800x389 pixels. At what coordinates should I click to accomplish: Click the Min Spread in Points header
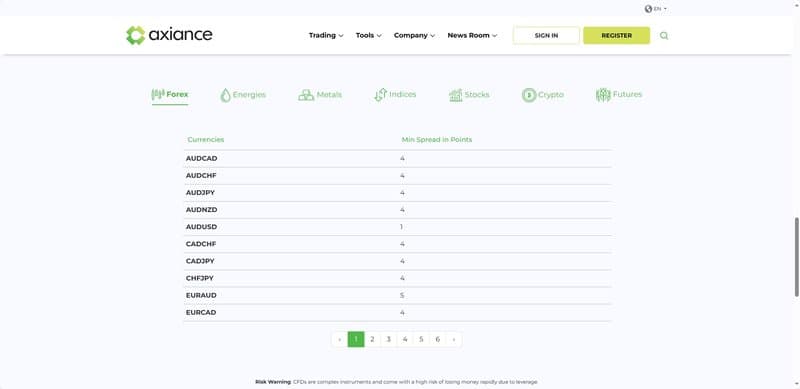coord(437,140)
